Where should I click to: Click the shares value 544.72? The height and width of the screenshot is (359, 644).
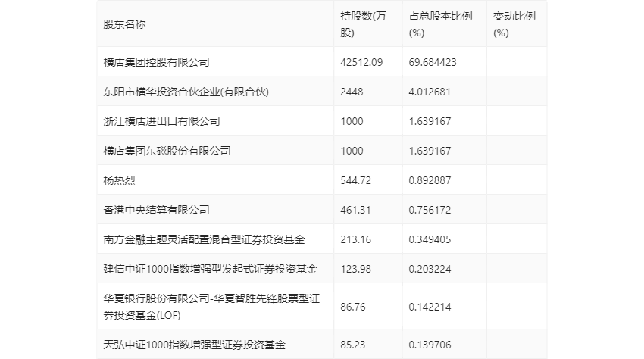click(x=355, y=180)
